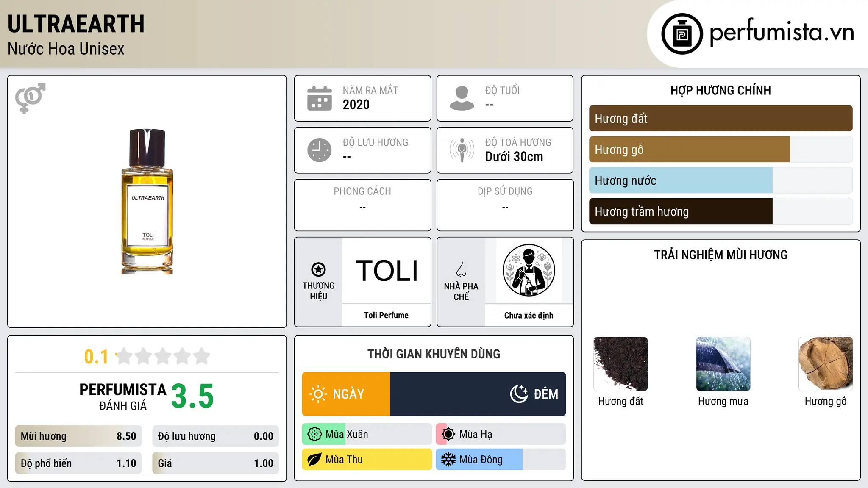
Task: Click the Hương trầm hương accord bar
Action: 721,211
